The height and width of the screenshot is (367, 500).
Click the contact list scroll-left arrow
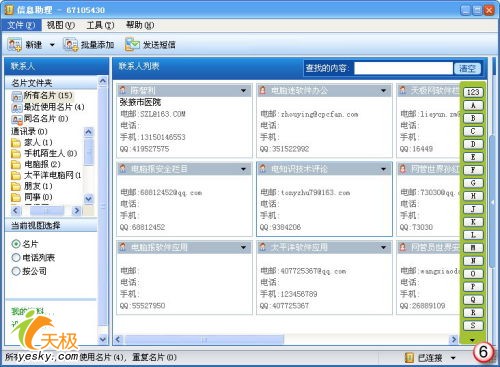point(118,340)
